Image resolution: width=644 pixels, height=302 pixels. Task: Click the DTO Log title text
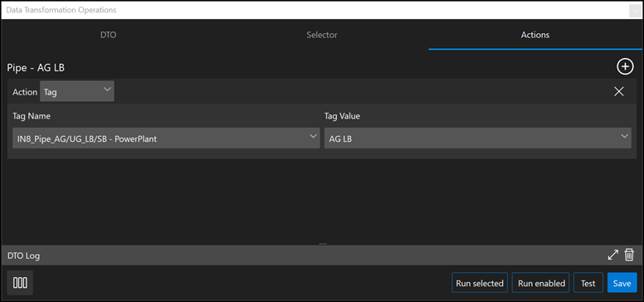click(23, 256)
